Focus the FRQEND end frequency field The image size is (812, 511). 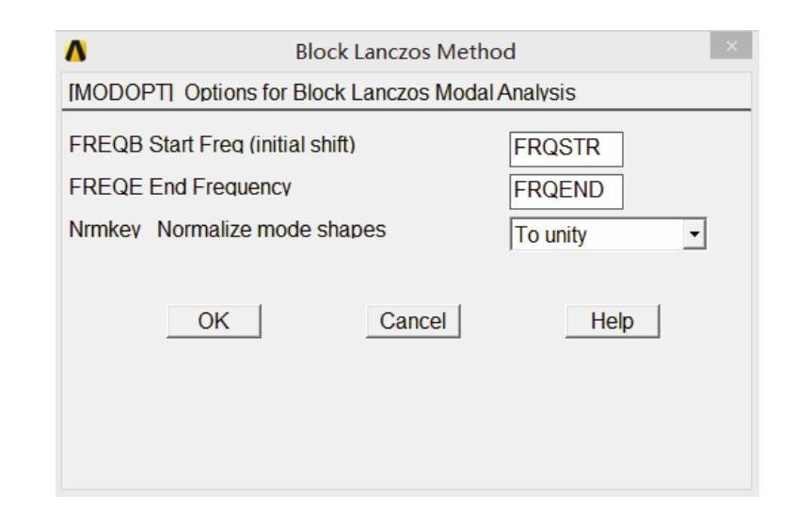click(566, 192)
